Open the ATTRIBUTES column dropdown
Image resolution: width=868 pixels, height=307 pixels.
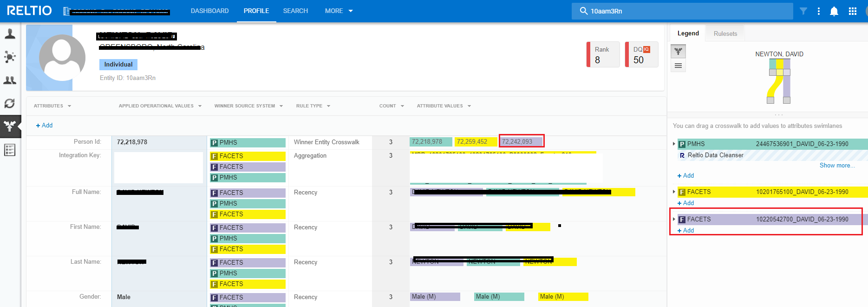52,106
